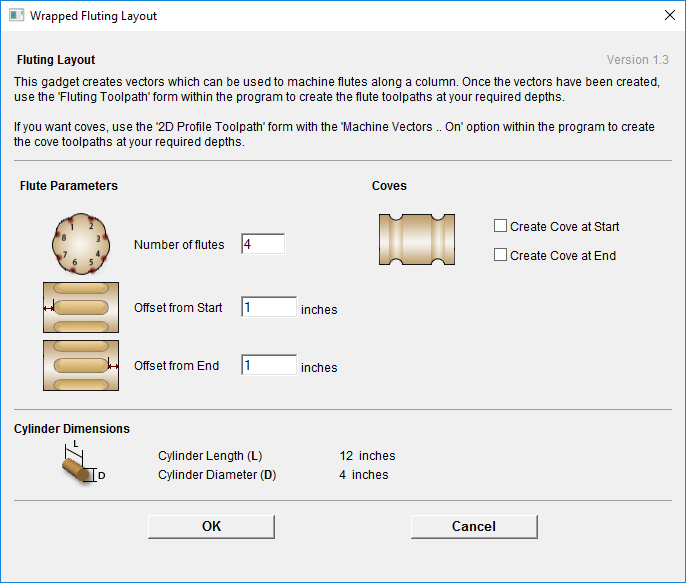This screenshot has height=583, width=686.
Task: Click the 'Cylinder Length (L)' label
Action: (x=210, y=456)
